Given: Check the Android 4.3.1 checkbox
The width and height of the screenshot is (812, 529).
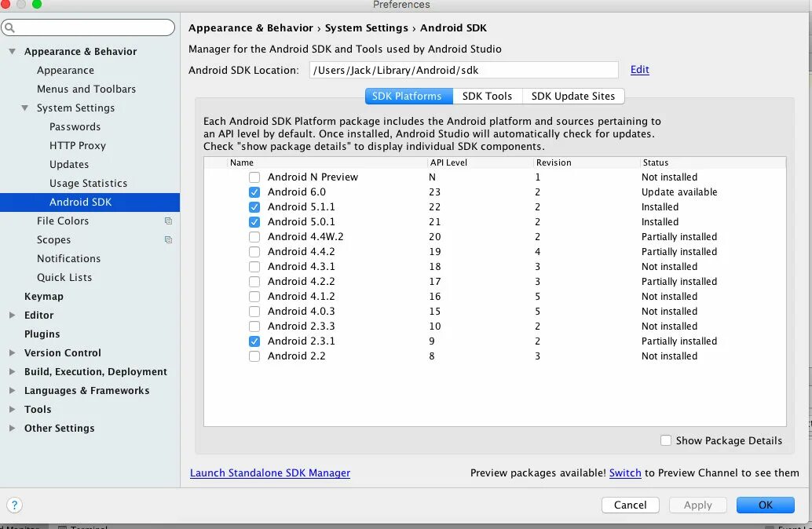Looking at the screenshot, I should pos(254,267).
